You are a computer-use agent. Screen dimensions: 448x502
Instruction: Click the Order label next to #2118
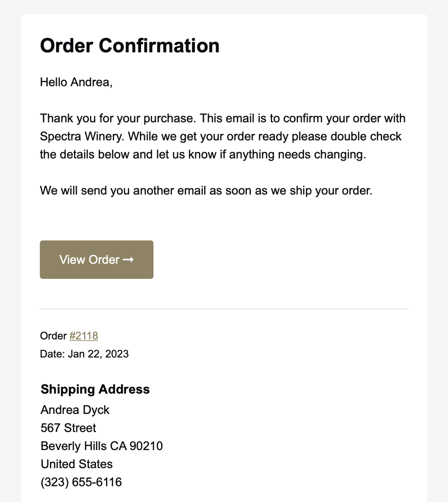click(52, 336)
